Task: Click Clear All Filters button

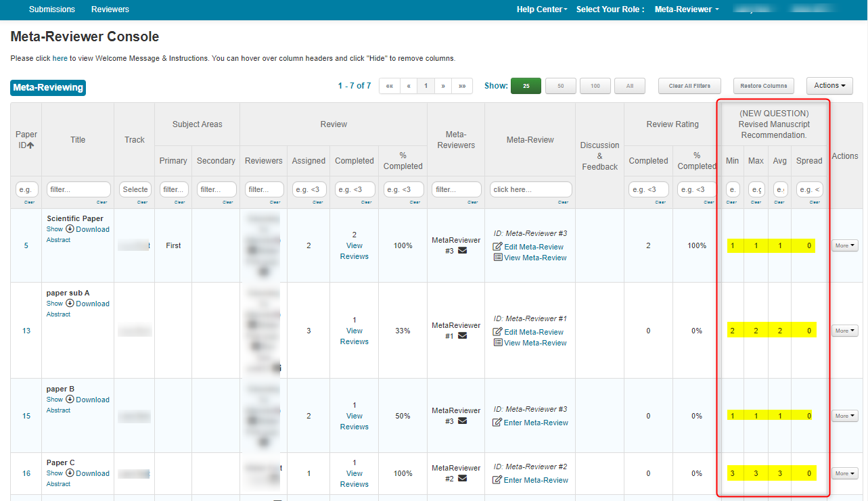Action: [690, 86]
